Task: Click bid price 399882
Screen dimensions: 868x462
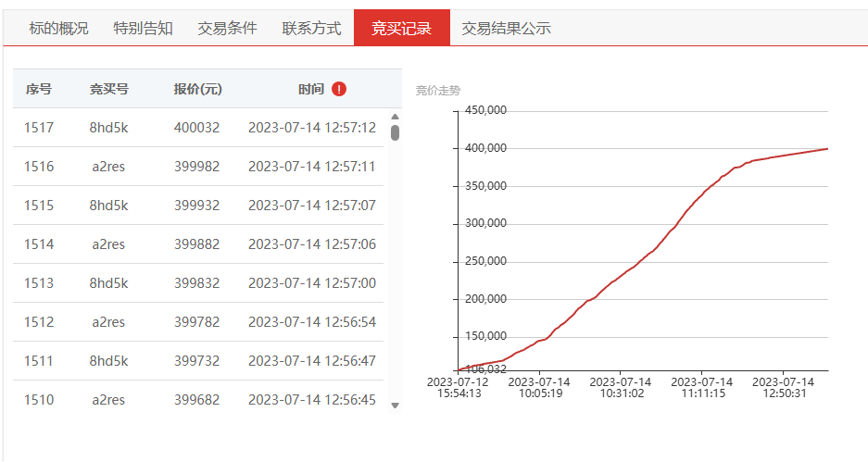Action: pos(196,244)
